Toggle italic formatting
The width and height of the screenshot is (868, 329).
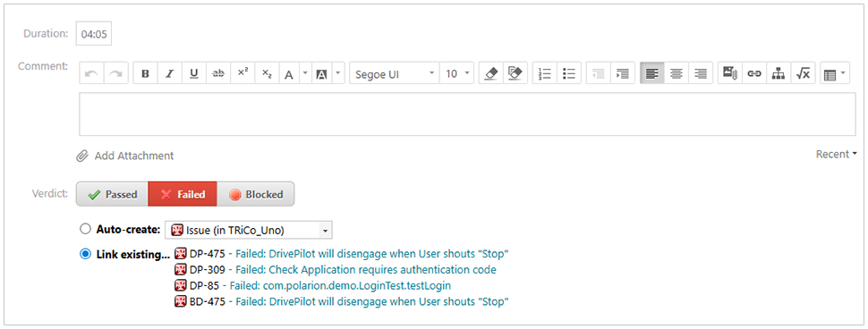[169, 73]
